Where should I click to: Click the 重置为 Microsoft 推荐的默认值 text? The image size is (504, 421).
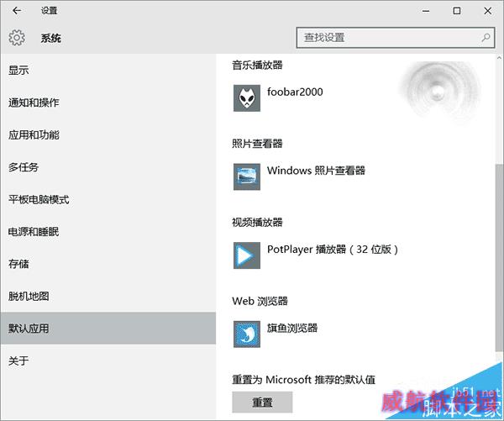[303, 380]
